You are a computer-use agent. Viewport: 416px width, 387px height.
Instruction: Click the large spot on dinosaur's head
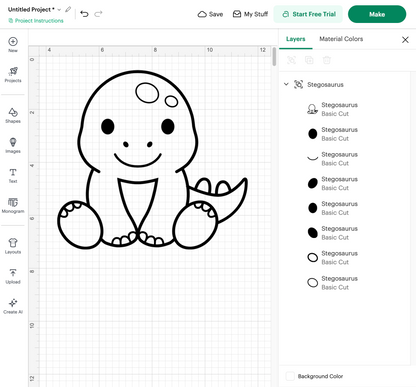147,93
